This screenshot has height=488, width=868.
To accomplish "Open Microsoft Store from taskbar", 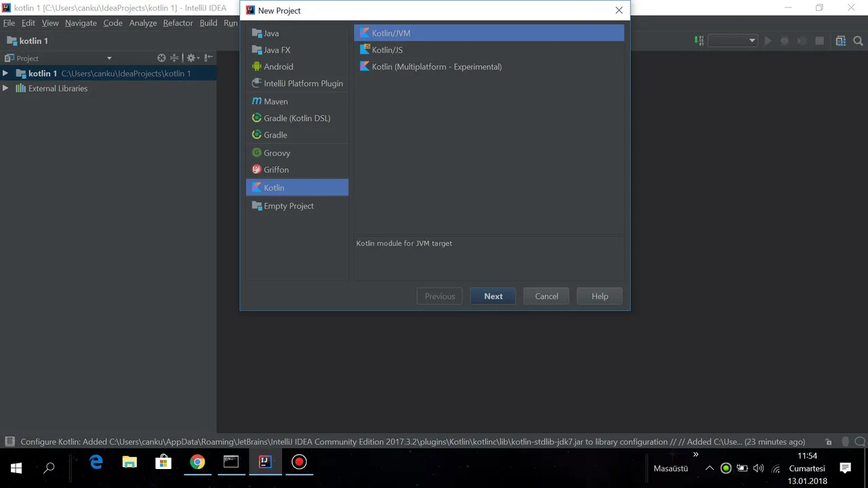I will point(163,462).
